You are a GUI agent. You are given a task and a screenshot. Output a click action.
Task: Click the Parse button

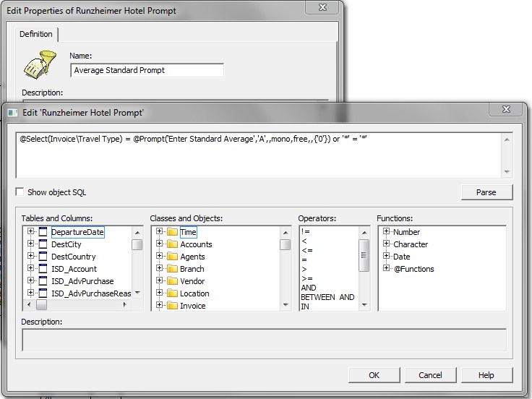tap(486, 192)
